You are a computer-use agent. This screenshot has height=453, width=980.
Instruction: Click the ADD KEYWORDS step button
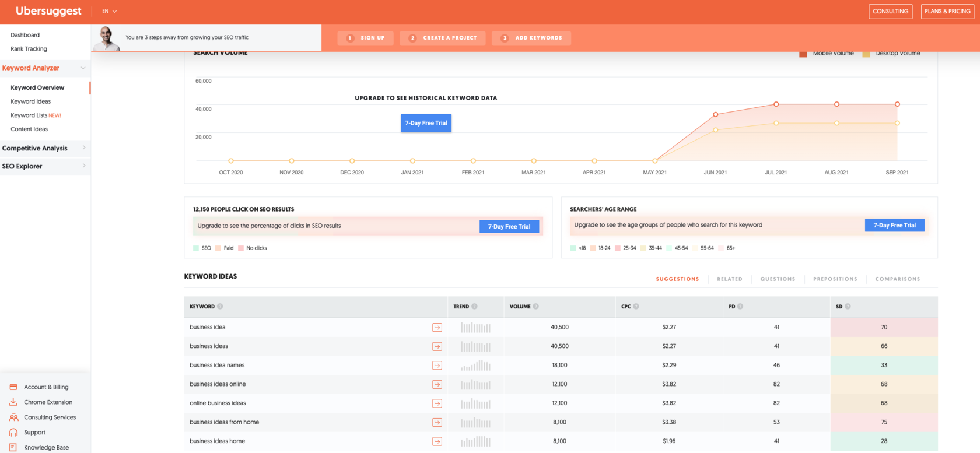[x=531, y=38]
